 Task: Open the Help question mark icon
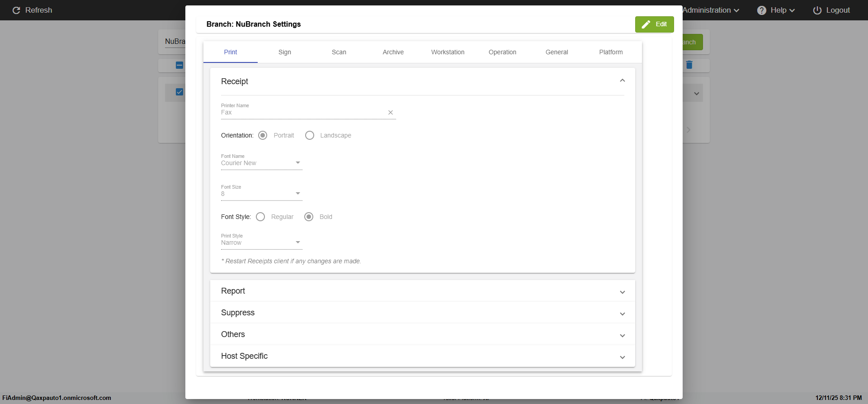(762, 10)
